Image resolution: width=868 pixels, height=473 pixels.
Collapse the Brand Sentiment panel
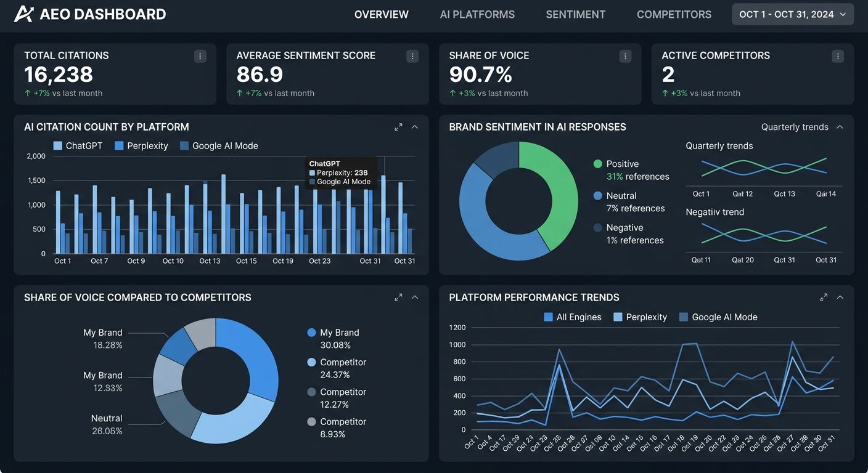coord(840,127)
